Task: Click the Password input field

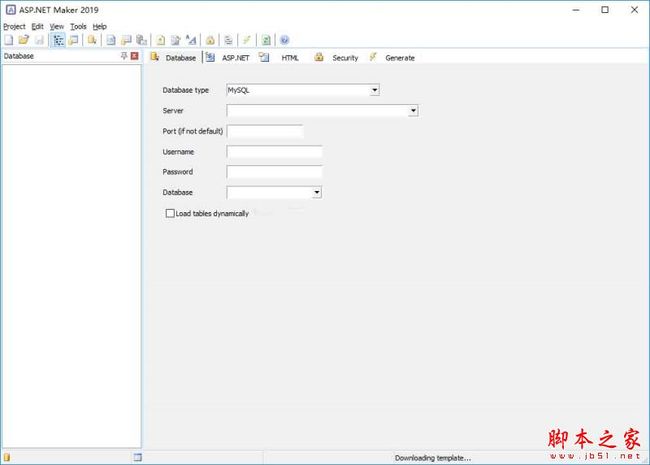Action: (x=274, y=172)
